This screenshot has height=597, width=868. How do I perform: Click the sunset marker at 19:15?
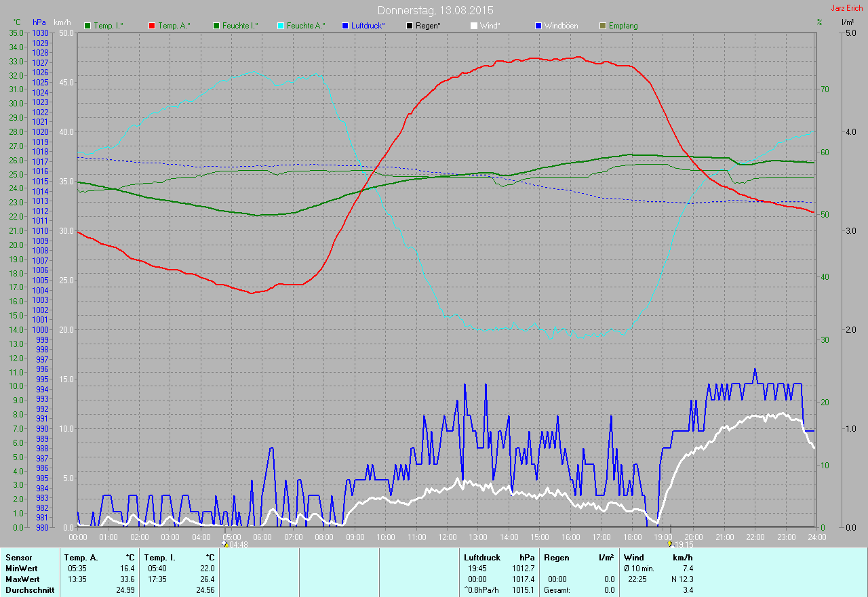click(x=670, y=543)
